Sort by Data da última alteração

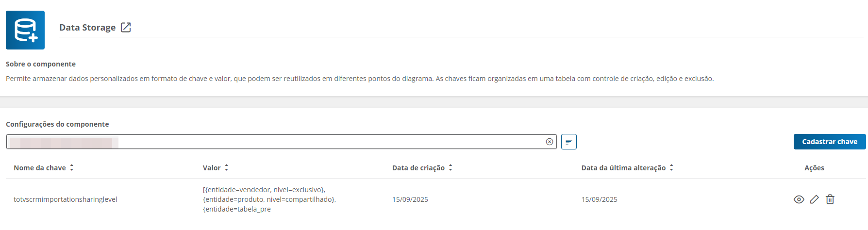[671, 167]
